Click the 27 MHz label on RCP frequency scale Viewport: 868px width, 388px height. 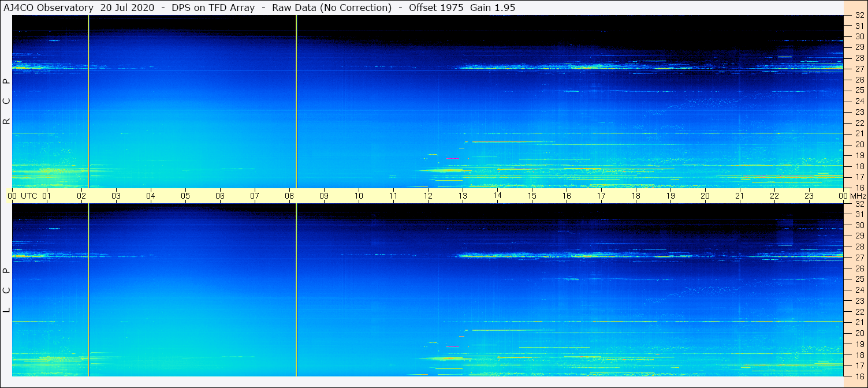pyautogui.click(x=859, y=69)
